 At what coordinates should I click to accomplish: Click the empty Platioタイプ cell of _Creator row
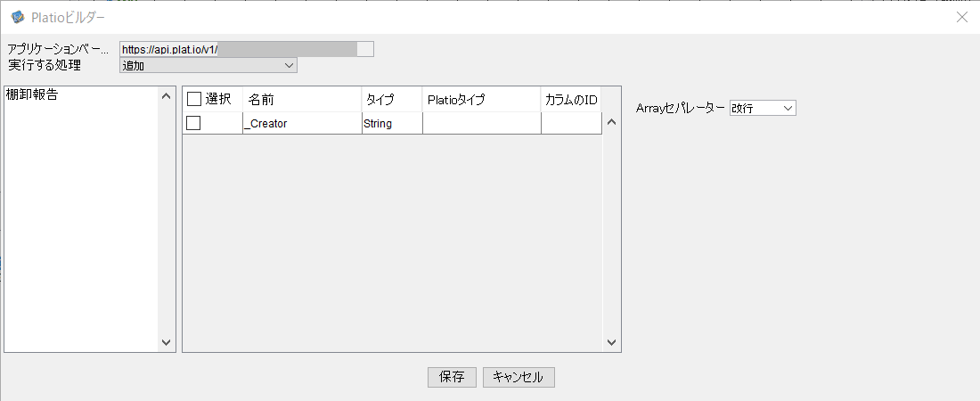(x=482, y=123)
